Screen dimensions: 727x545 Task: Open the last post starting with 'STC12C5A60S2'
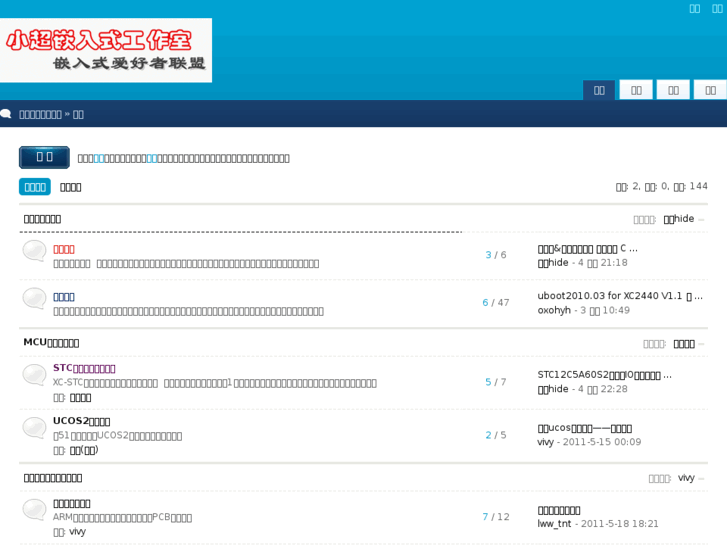click(x=605, y=375)
